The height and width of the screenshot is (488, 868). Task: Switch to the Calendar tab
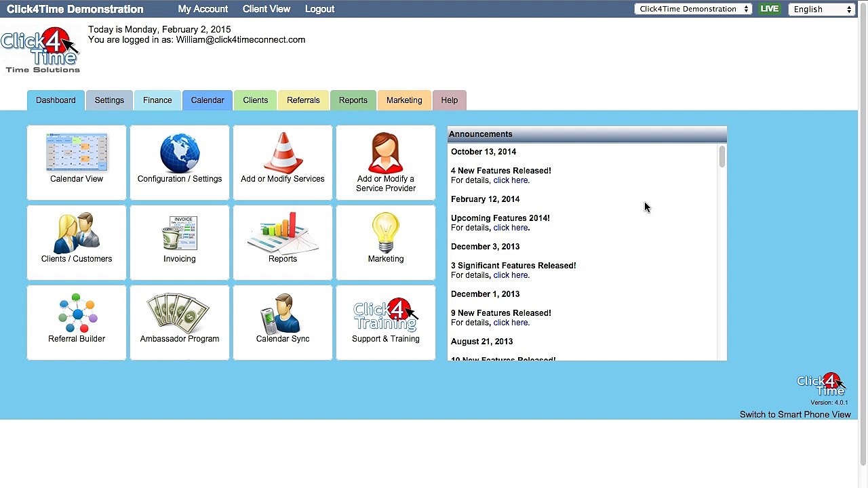click(x=208, y=100)
